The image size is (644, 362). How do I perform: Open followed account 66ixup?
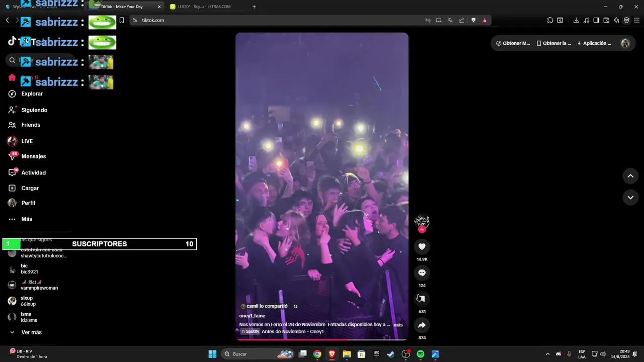point(22,301)
